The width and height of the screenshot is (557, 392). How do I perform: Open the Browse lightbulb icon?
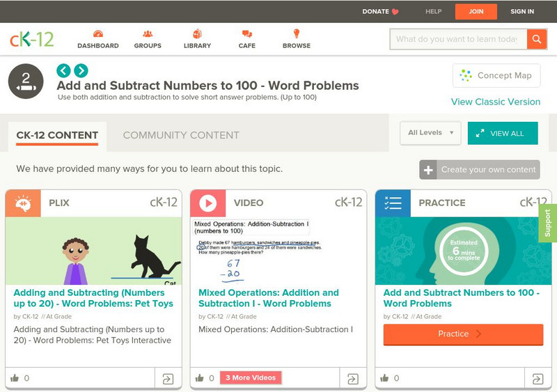pos(297,33)
